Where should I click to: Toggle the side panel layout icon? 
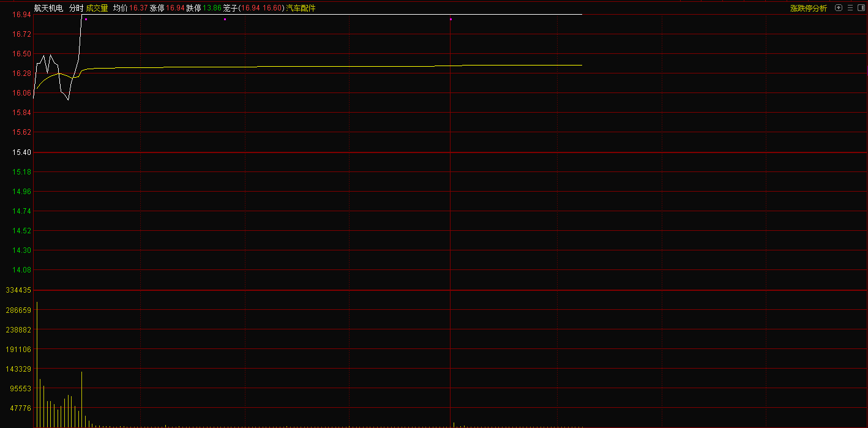coord(861,8)
